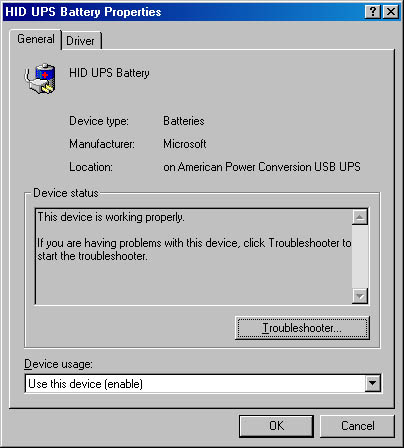404x448 pixels.
Task: Confirm with the OK button
Action: (x=276, y=426)
